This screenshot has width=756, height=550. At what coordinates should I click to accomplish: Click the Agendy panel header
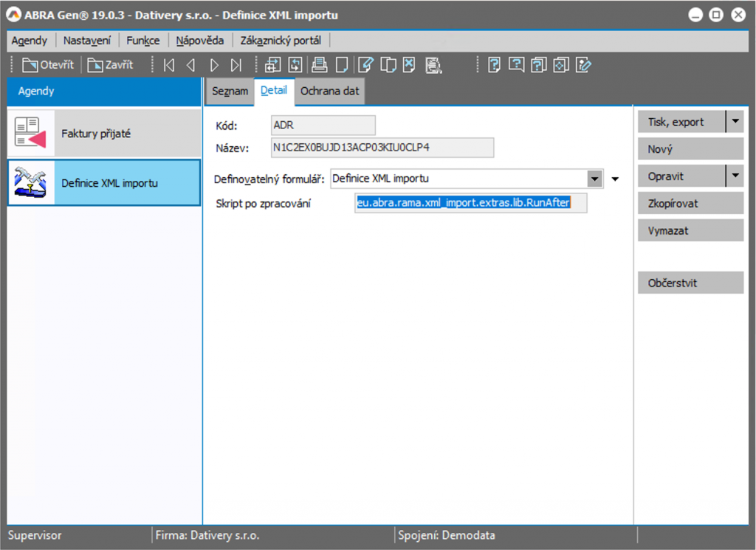coord(104,91)
